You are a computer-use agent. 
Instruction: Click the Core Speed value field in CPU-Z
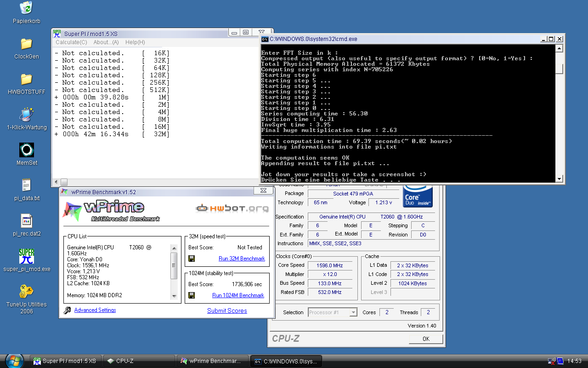pyautogui.click(x=329, y=265)
